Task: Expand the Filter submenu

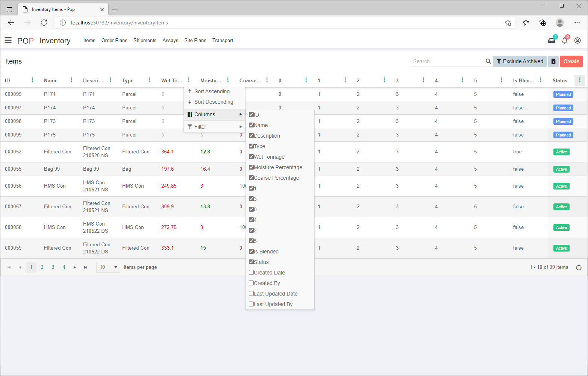Action: coord(214,127)
